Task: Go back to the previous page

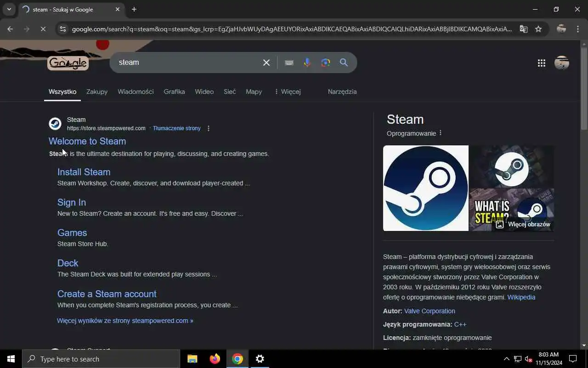Action: [10, 29]
